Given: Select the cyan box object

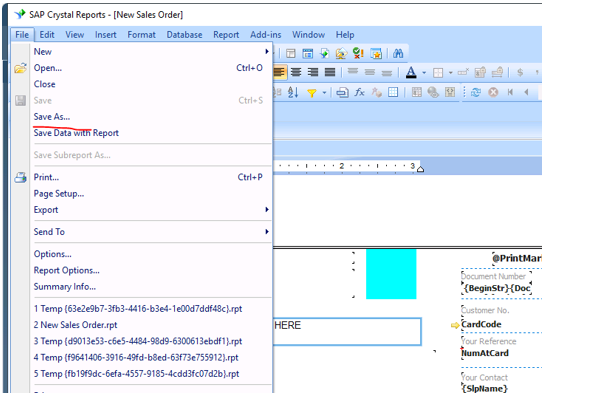Looking at the screenshot, I should [x=391, y=274].
